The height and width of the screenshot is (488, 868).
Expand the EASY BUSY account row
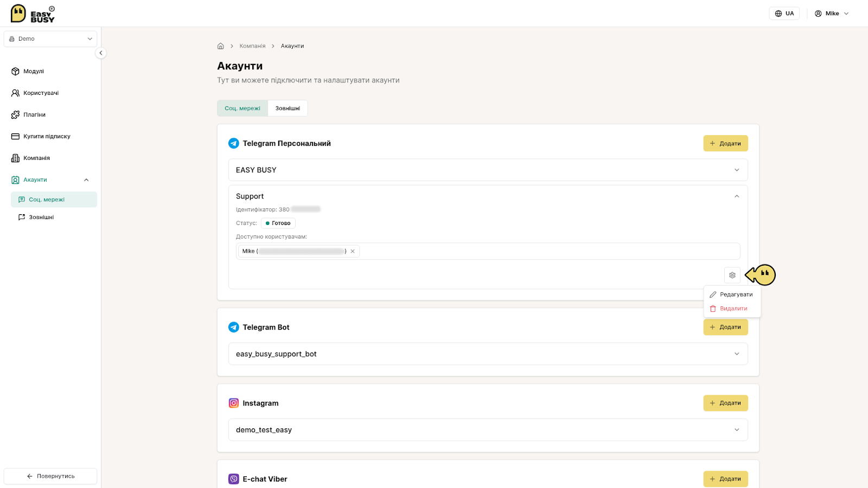pos(488,170)
